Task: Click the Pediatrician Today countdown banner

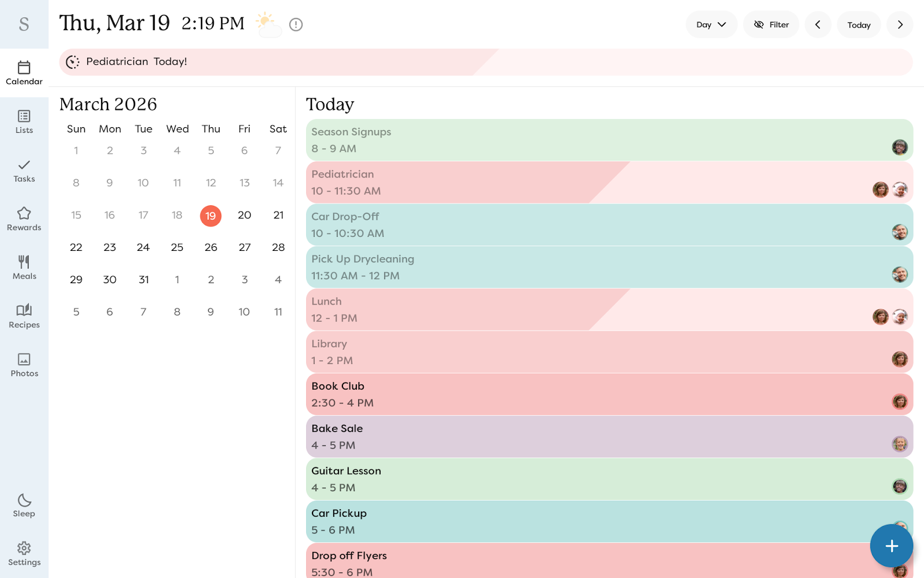Action: (485, 62)
